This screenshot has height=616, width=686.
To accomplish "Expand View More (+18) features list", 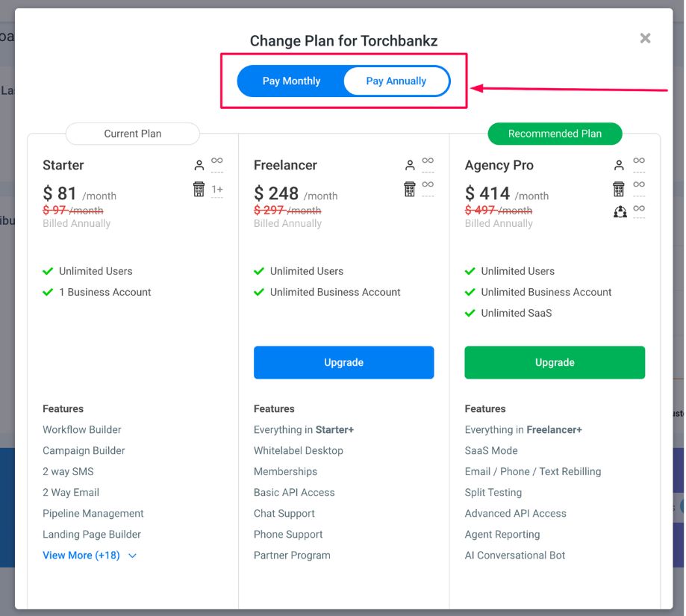I will click(81, 556).
